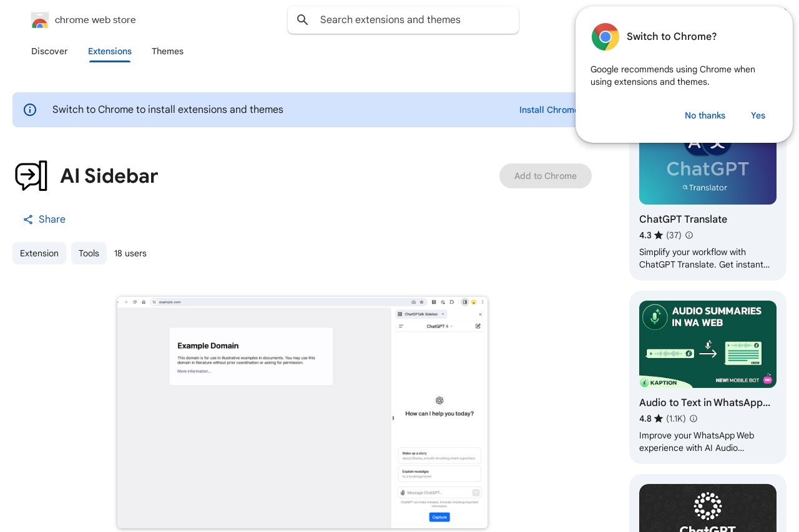Click info icon next to ChatGPT Translate rating

(689, 235)
